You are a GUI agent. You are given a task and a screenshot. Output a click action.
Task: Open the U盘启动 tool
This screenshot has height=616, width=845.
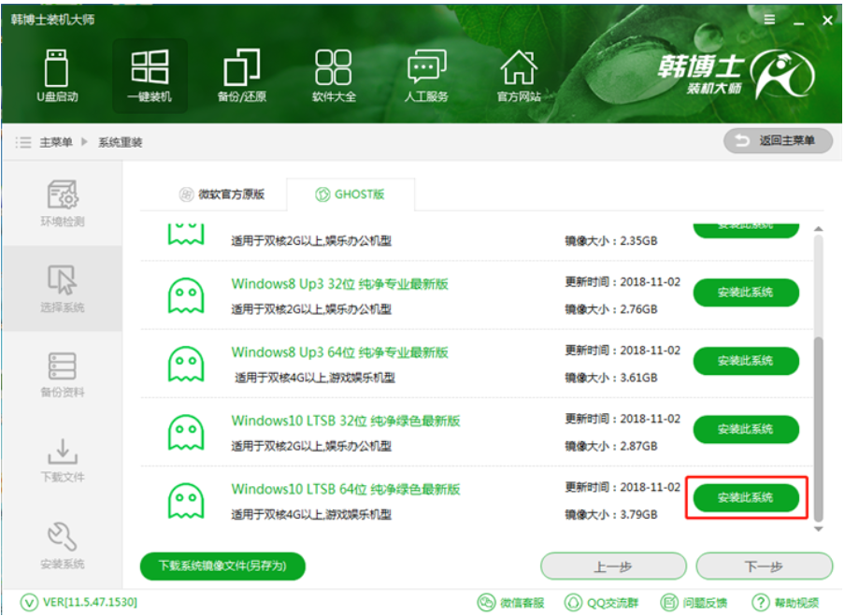click(57, 76)
